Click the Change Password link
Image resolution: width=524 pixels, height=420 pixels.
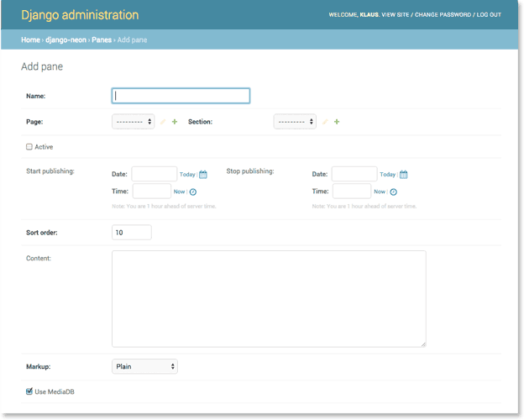(443, 15)
